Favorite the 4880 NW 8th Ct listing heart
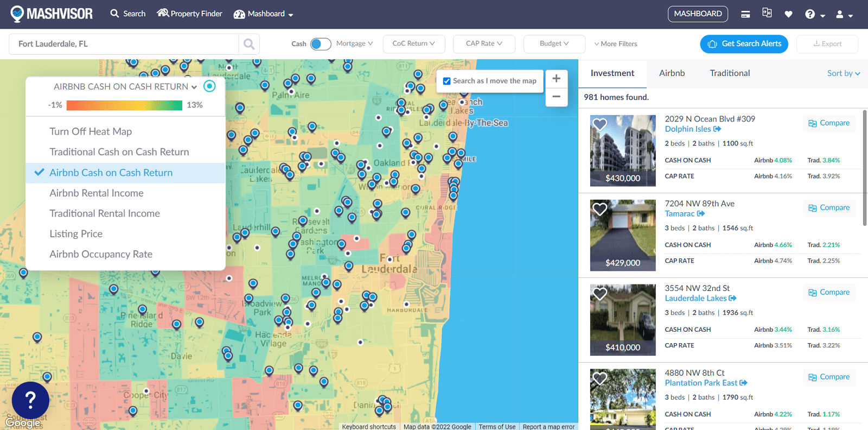The width and height of the screenshot is (868, 430). click(x=599, y=378)
